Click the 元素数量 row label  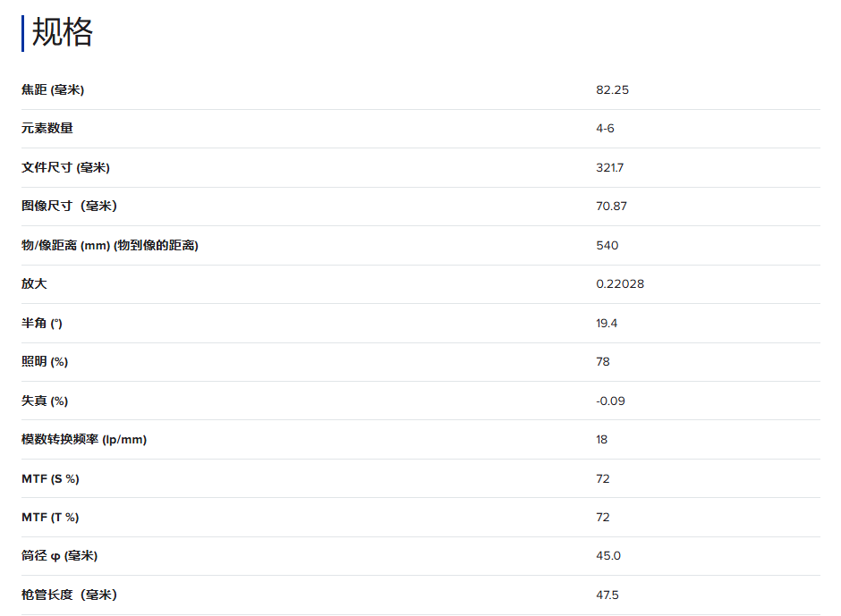(47, 129)
